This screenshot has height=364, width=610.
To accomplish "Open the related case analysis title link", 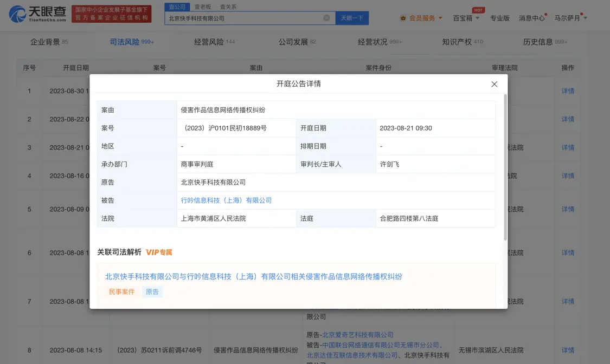I will [253, 277].
